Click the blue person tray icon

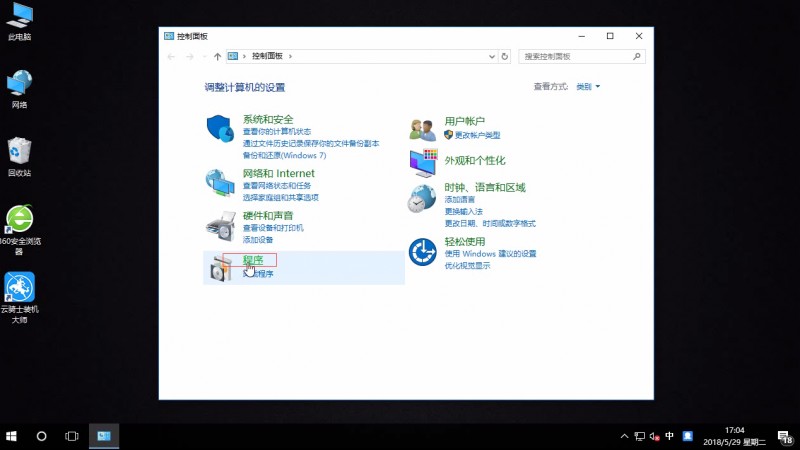tap(688, 436)
